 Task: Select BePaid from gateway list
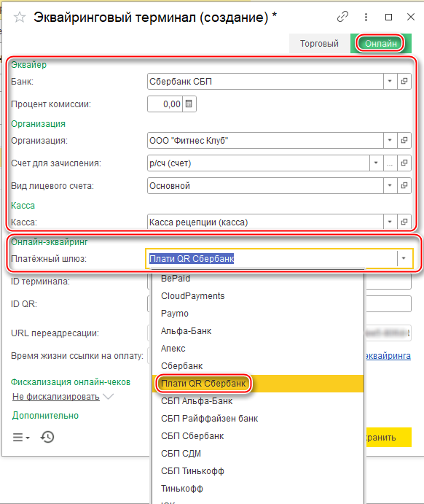coord(258,279)
